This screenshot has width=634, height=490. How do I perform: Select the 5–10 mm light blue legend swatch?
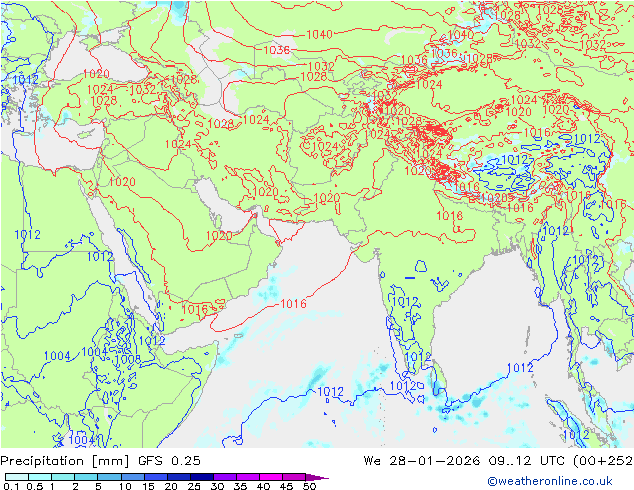[109, 477]
